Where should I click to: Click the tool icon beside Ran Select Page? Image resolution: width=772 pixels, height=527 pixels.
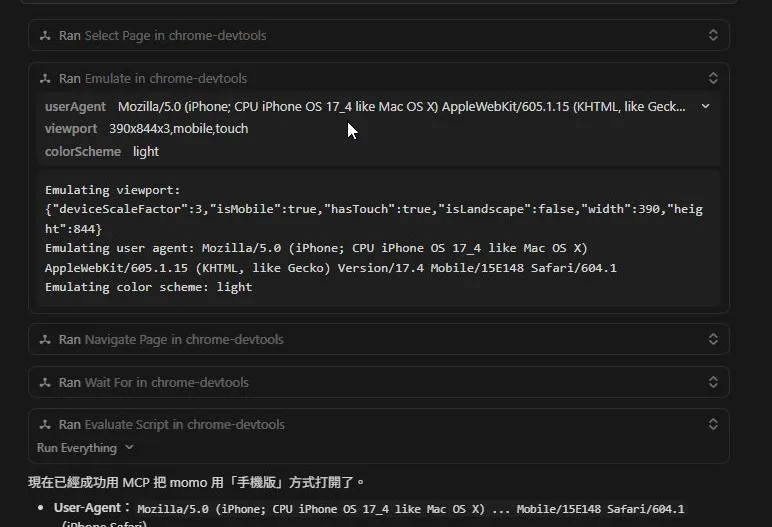pyautogui.click(x=45, y=36)
